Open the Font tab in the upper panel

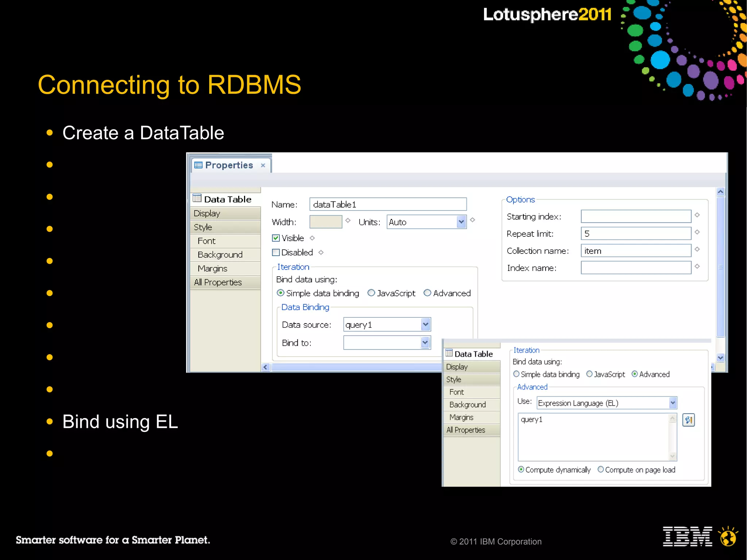coord(225,241)
